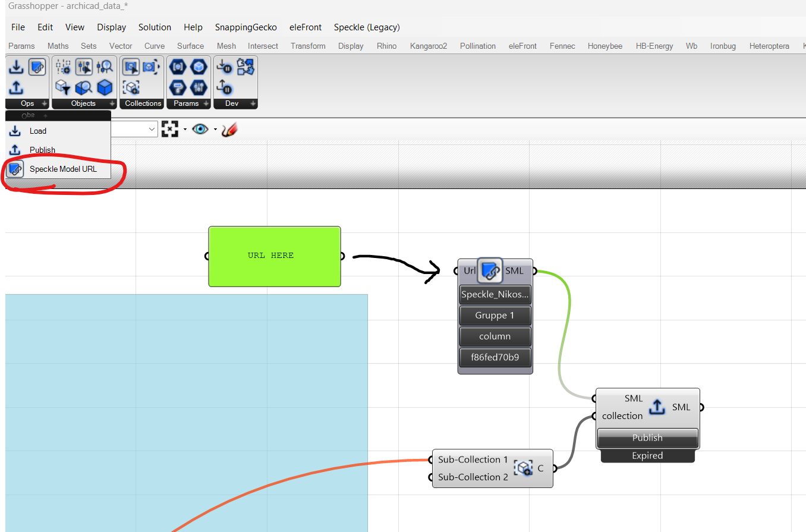Open the File menu
The image size is (806, 532).
[x=18, y=27]
